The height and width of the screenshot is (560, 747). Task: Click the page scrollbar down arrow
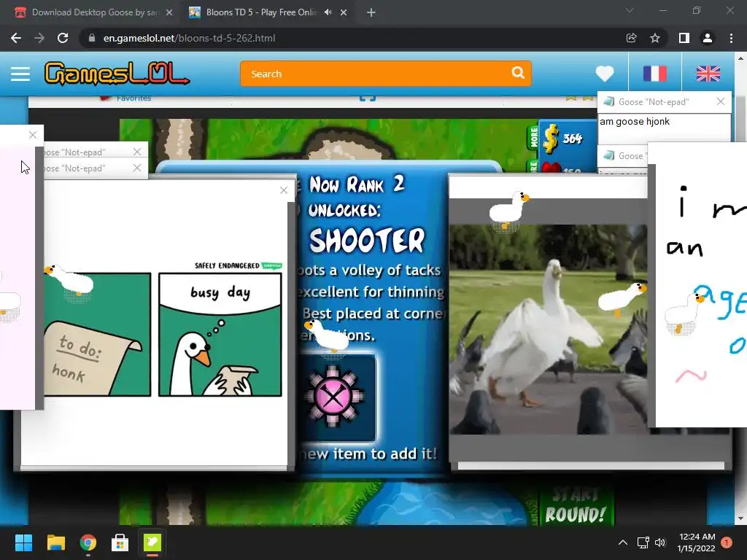(x=740, y=518)
